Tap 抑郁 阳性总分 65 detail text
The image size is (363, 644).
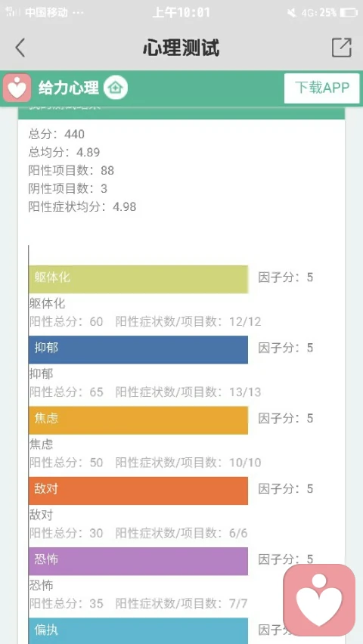(x=67, y=392)
